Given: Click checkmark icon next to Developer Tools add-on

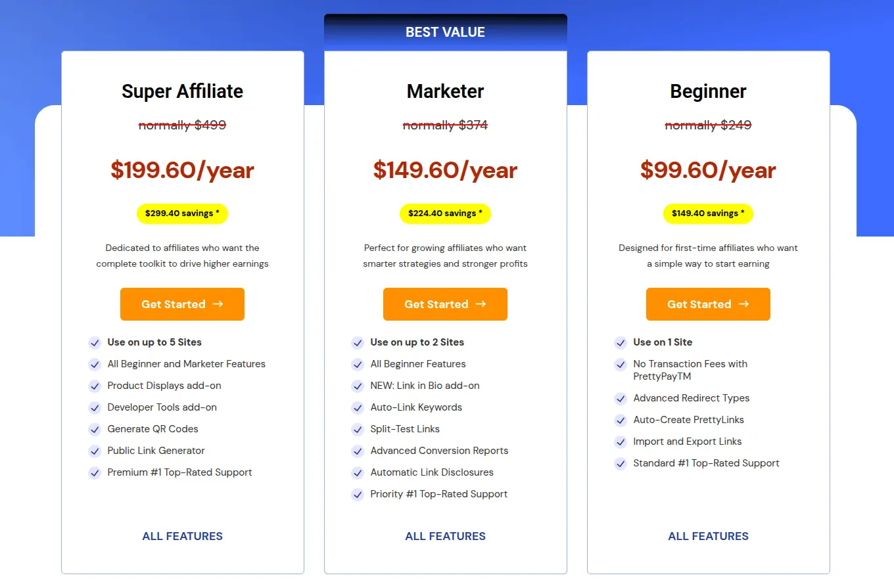Looking at the screenshot, I should click(x=95, y=408).
